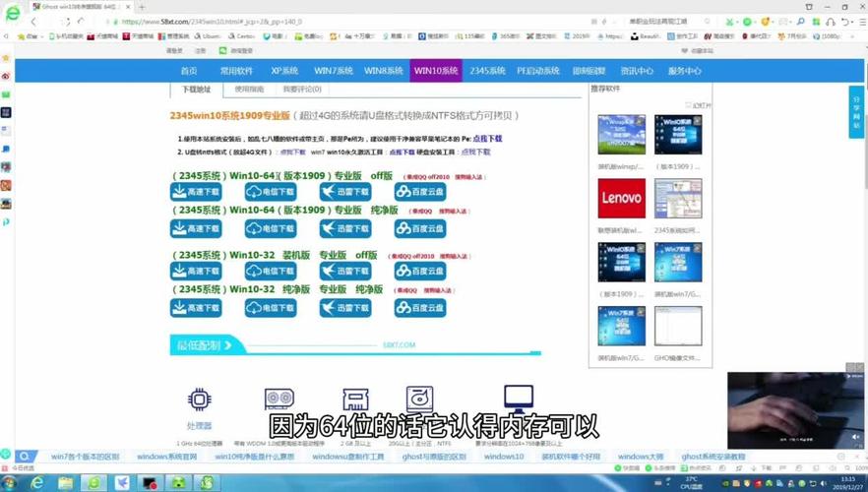Click the 分享网站 share side tab
Viewport: 868px width, 492px height.
pos(856,112)
